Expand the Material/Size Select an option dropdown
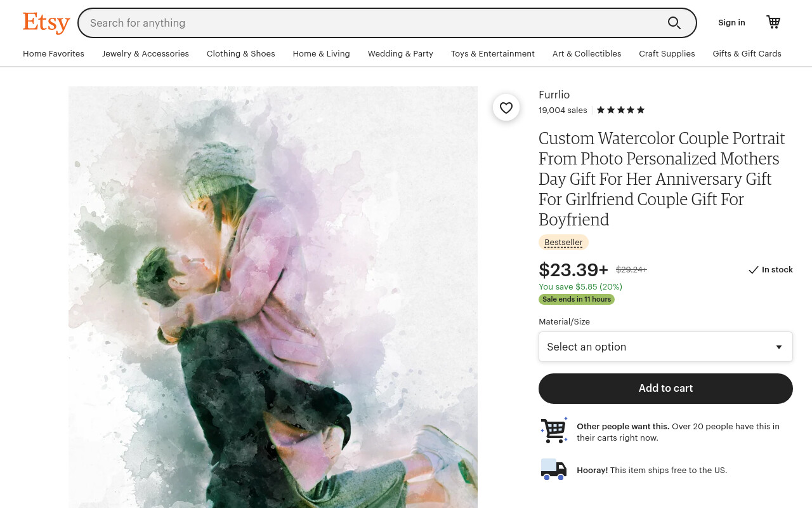 coord(665,347)
